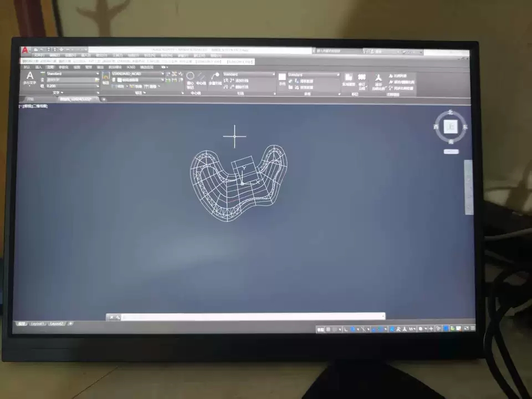Image resolution: width=532 pixels, height=399 pixels.
Task: Open the annotation scale 1:1 dropdown
Action: (x=412, y=329)
